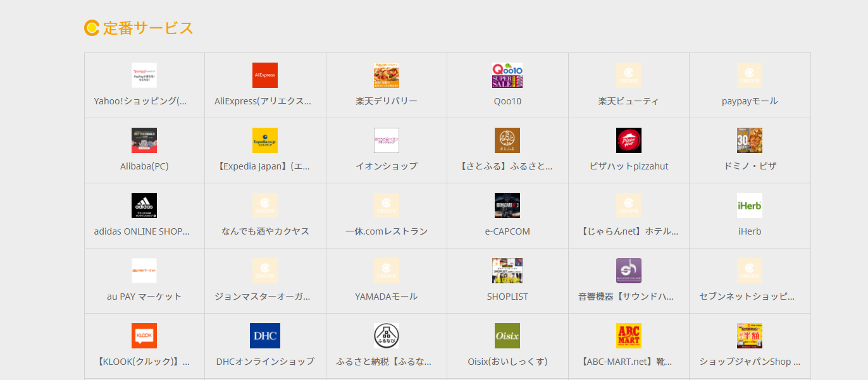
Task: Click the yellow ABC MART logo
Action: point(629,336)
